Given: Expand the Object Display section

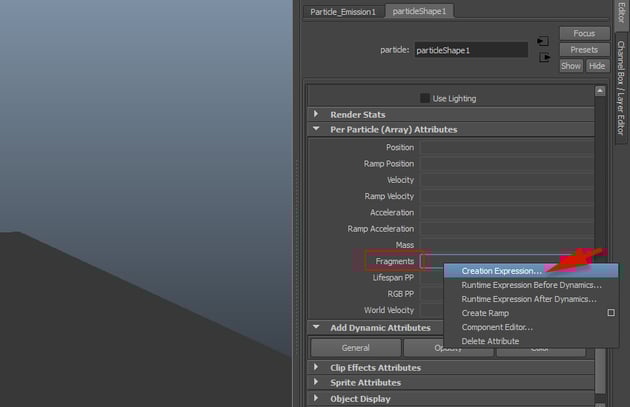Looking at the screenshot, I should 451,399.
